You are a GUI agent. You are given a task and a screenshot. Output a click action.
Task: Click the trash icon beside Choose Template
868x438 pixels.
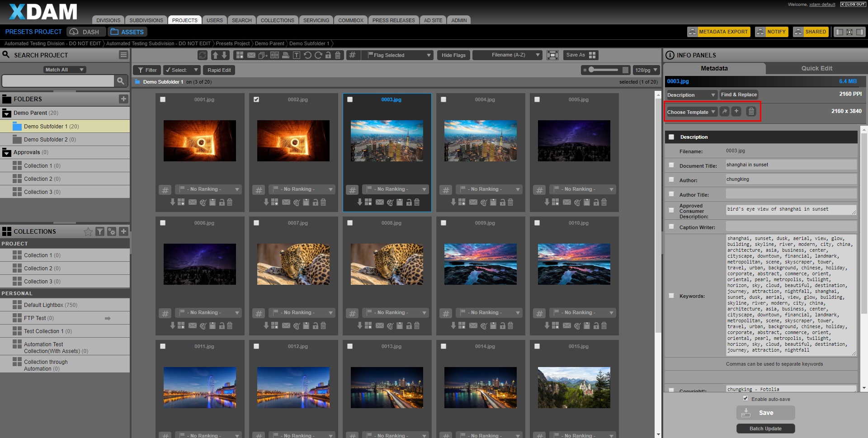(x=751, y=112)
